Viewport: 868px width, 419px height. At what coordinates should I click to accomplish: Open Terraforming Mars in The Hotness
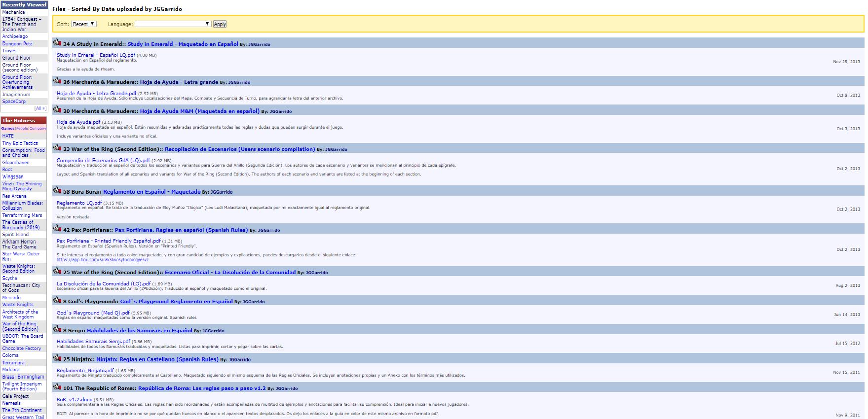[22, 215]
